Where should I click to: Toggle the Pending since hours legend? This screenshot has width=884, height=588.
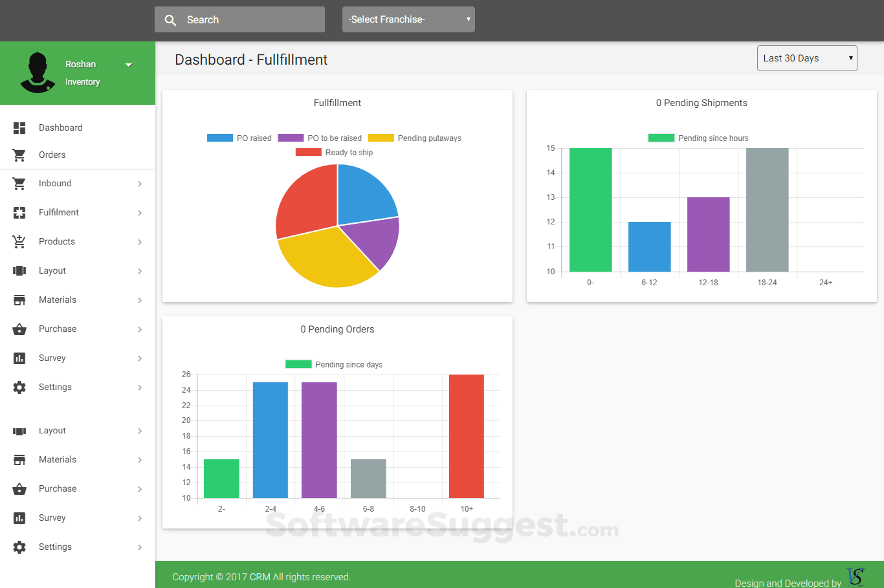pyautogui.click(x=698, y=138)
